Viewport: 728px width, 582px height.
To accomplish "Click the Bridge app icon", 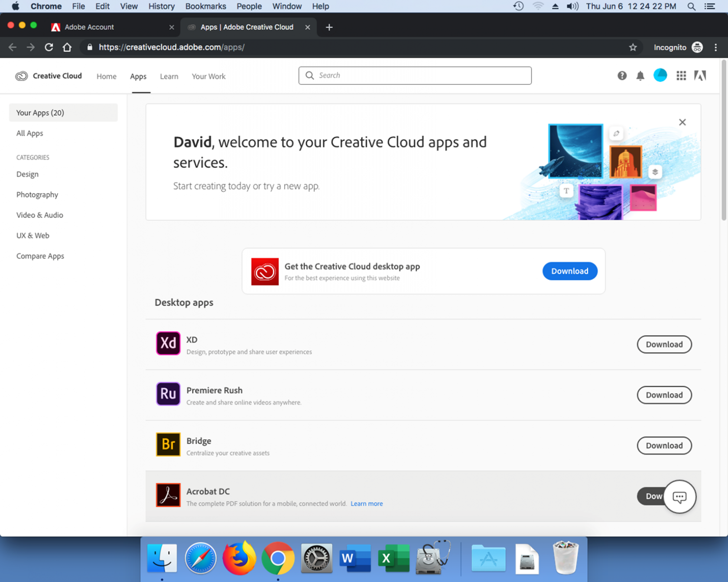I will (168, 444).
